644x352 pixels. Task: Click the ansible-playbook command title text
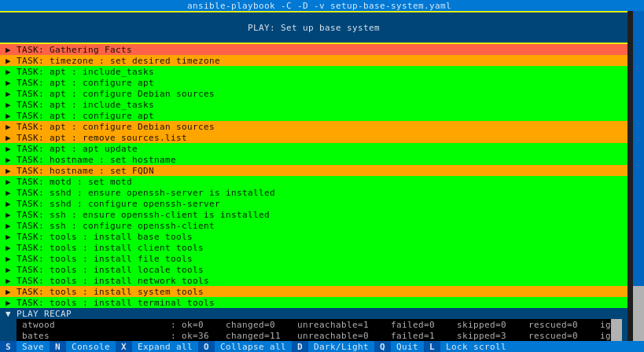click(x=318, y=5)
